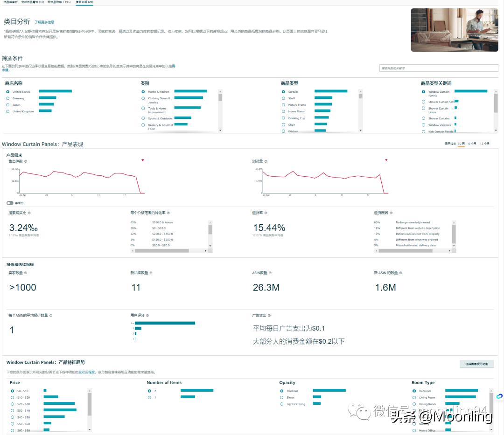Click info icon next to 浏览量

[266, 161]
